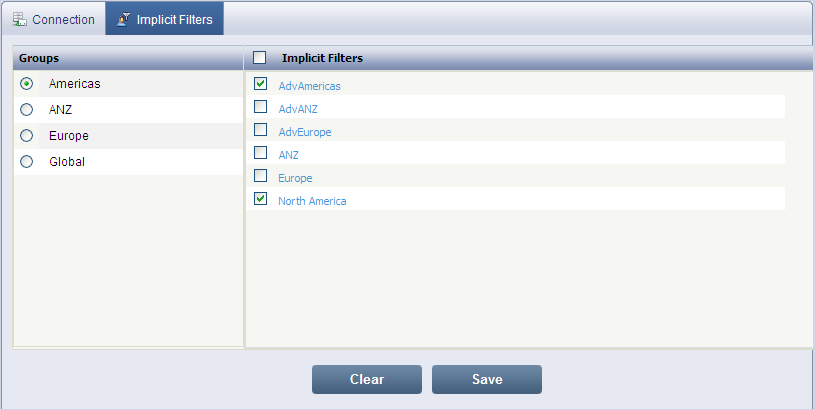
Task: Select the Americas group radio button
Action: tap(27, 84)
